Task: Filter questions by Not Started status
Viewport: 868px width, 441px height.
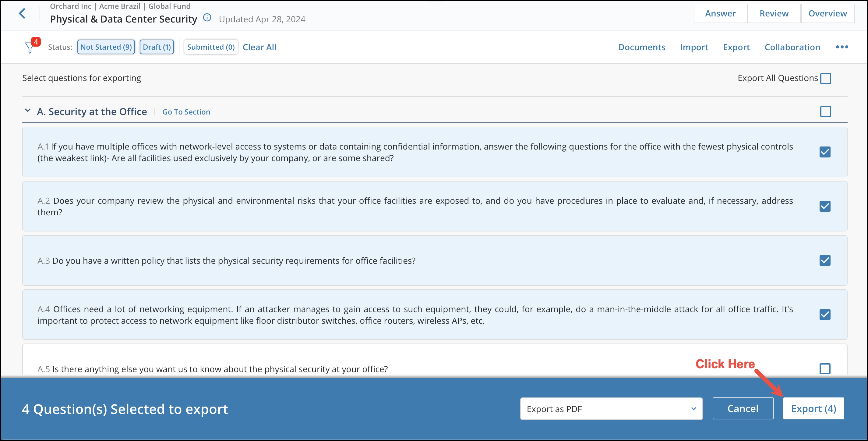Action: [106, 47]
